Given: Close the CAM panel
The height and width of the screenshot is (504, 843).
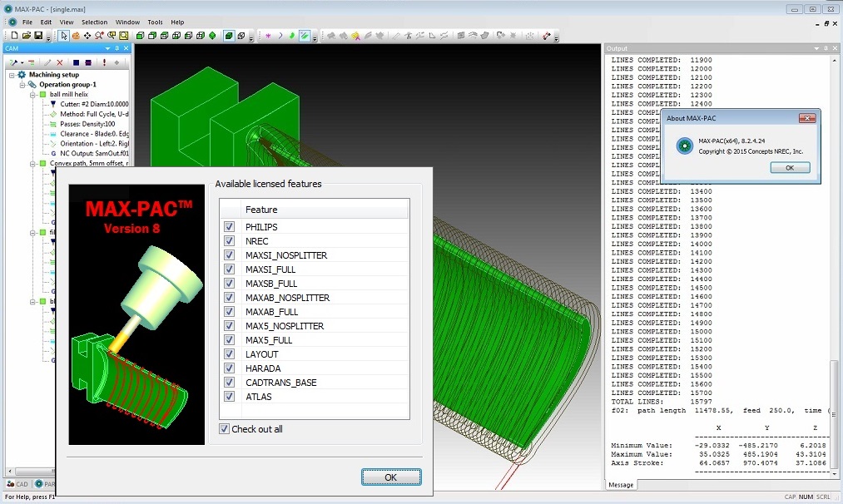Looking at the screenshot, I should coord(126,48).
